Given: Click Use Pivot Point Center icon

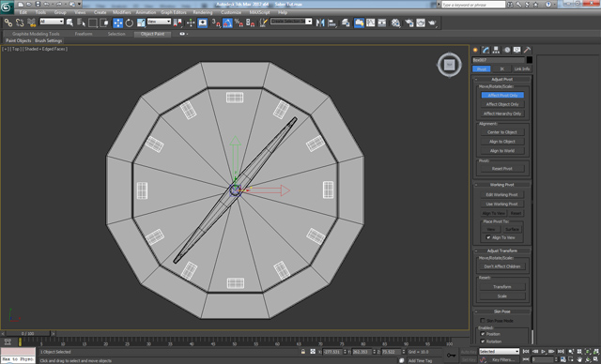Looking at the screenshot, I should (x=177, y=23).
